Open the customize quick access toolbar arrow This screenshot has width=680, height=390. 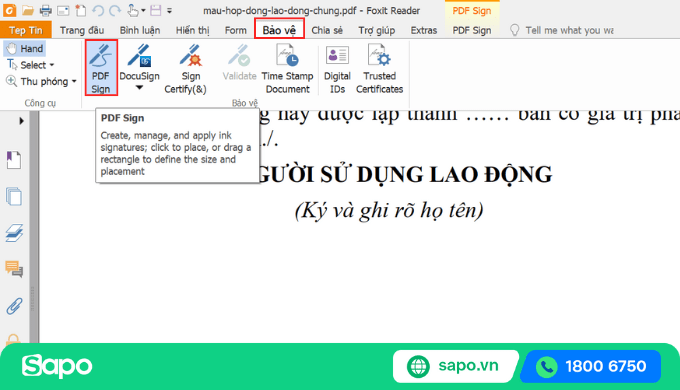click(x=170, y=10)
